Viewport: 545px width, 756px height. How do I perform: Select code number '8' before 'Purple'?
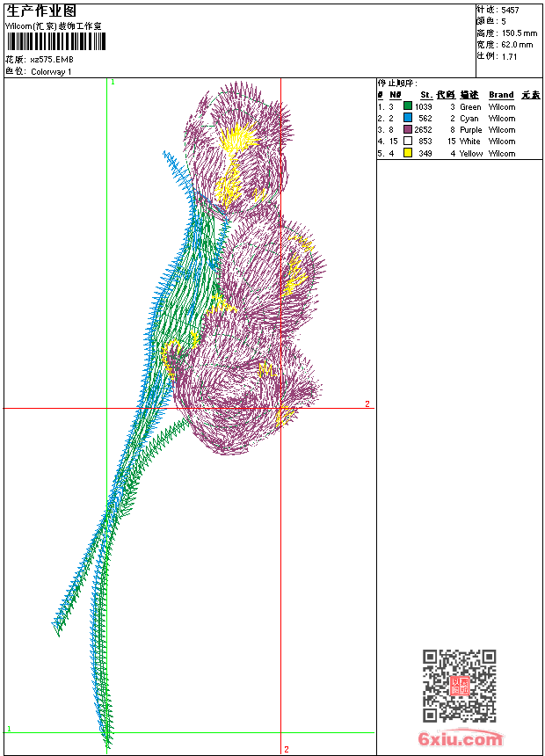coord(453,130)
